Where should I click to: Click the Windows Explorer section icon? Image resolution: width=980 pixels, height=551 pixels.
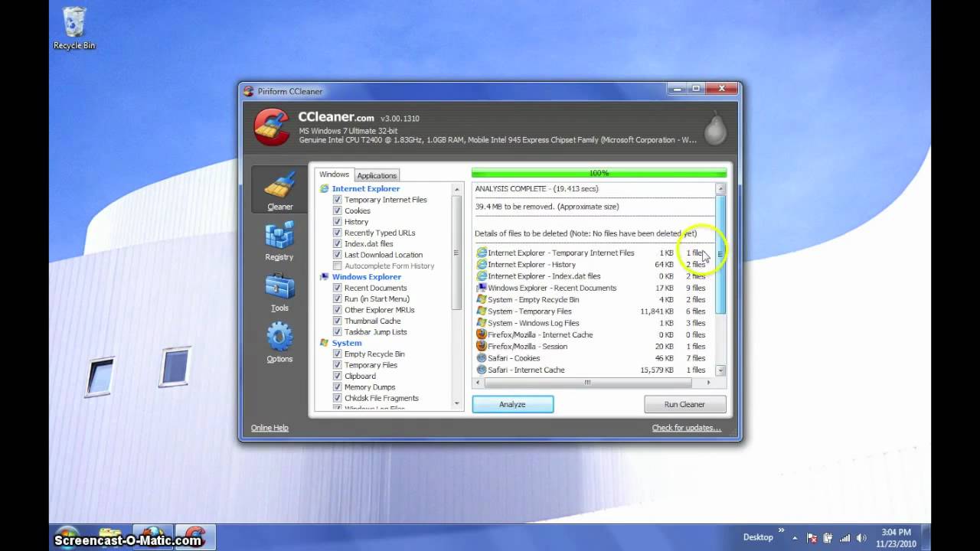click(x=325, y=276)
